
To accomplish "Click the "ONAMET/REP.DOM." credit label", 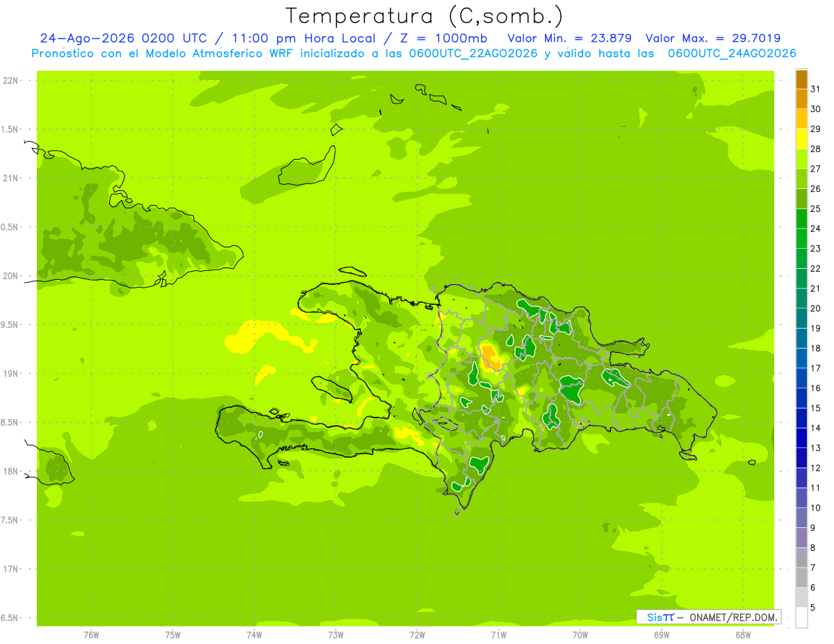I will click(x=733, y=617).
